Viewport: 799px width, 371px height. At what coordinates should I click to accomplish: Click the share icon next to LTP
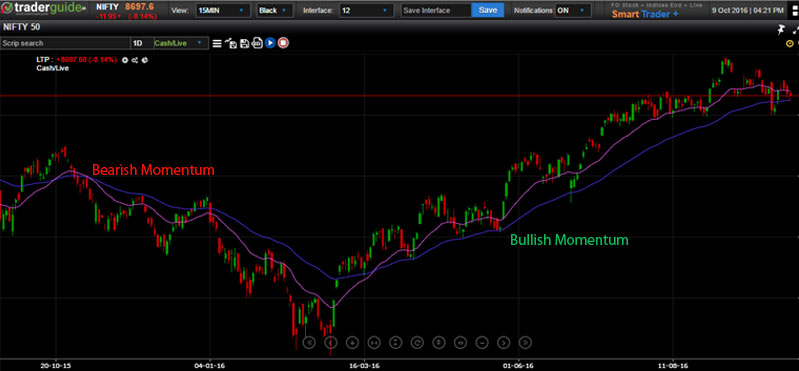click(x=135, y=60)
